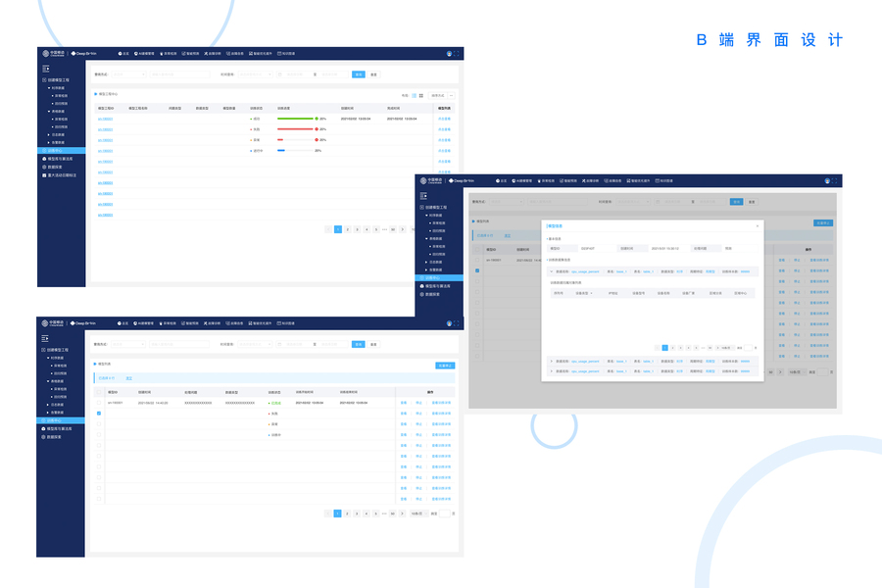Open the 查询方式 dropdown in top-left mockup
The image size is (882, 588).
128,74
